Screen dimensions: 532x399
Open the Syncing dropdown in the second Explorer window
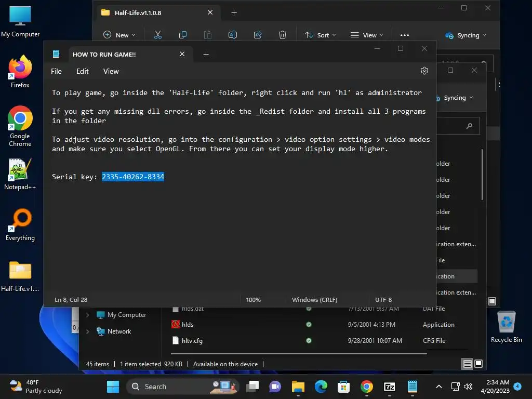(x=455, y=98)
